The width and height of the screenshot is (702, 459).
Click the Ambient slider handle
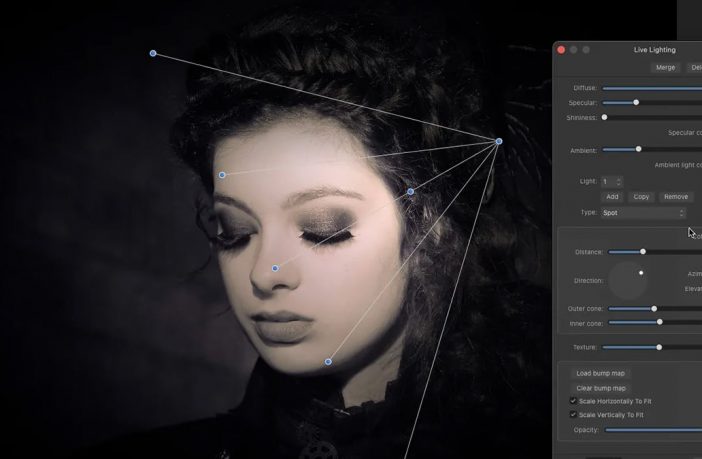638,149
